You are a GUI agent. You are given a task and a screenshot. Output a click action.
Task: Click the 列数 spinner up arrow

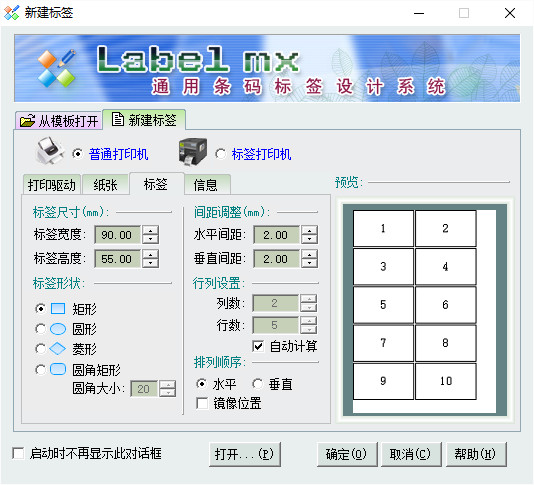click(309, 299)
